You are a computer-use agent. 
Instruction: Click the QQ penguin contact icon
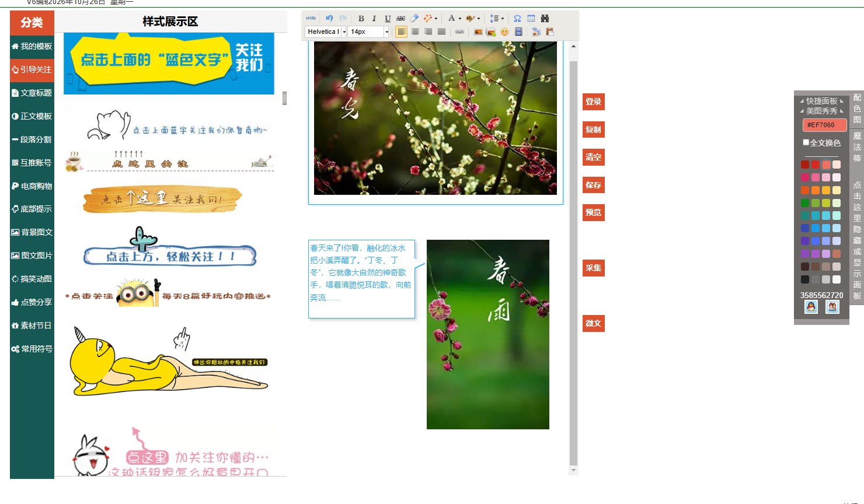(x=811, y=307)
